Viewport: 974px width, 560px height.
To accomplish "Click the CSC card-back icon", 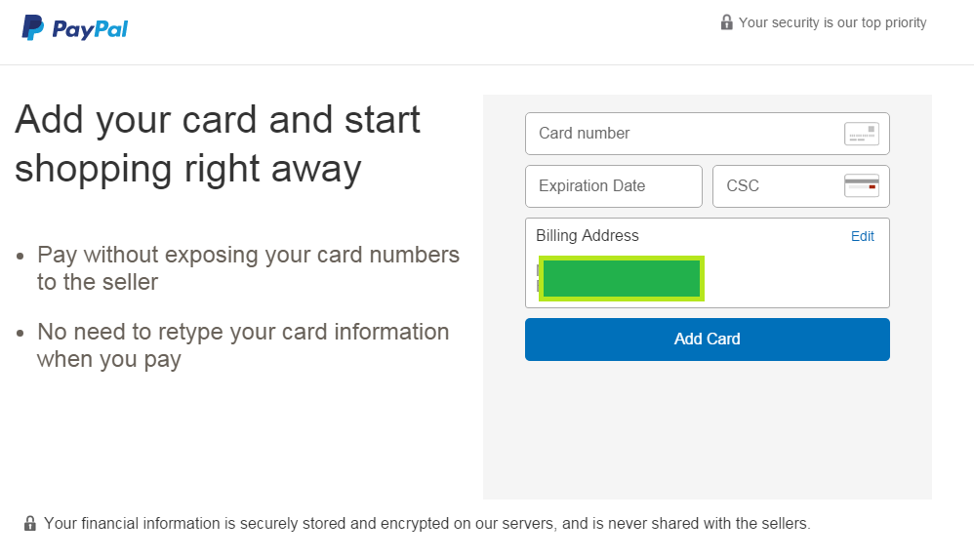I will (862, 185).
